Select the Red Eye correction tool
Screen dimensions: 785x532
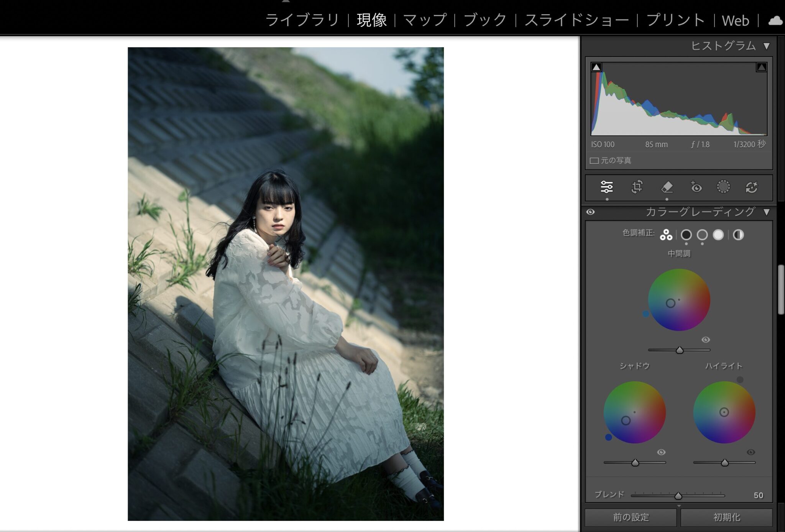pyautogui.click(x=696, y=187)
